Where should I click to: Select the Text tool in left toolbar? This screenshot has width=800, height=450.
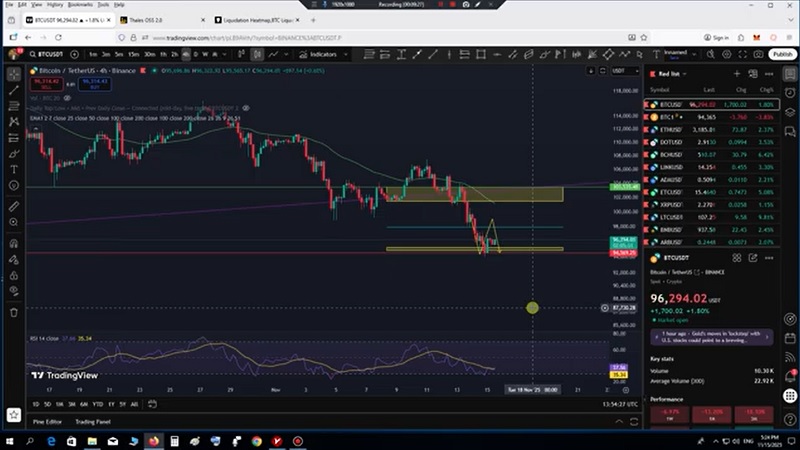coord(14,170)
